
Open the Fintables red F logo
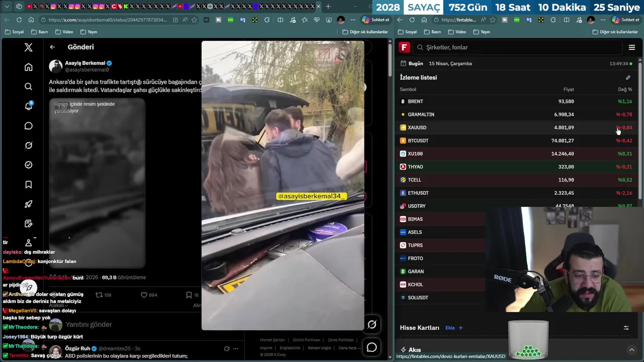(x=404, y=47)
